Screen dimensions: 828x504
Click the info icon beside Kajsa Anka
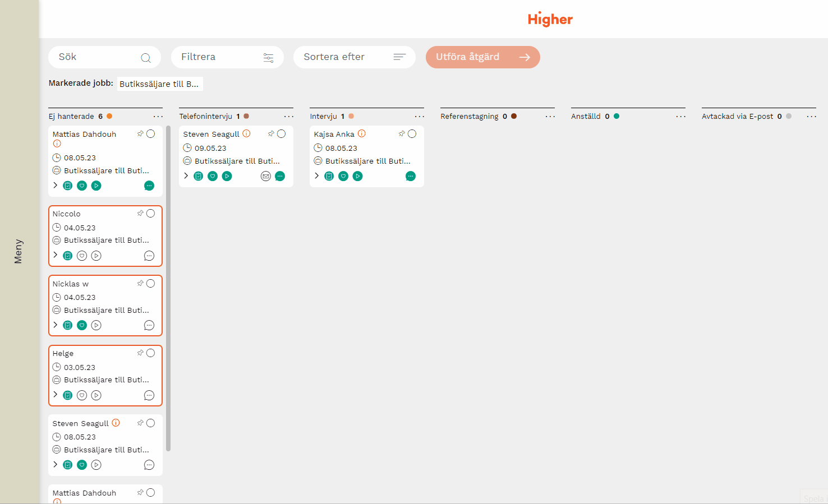tap(362, 133)
